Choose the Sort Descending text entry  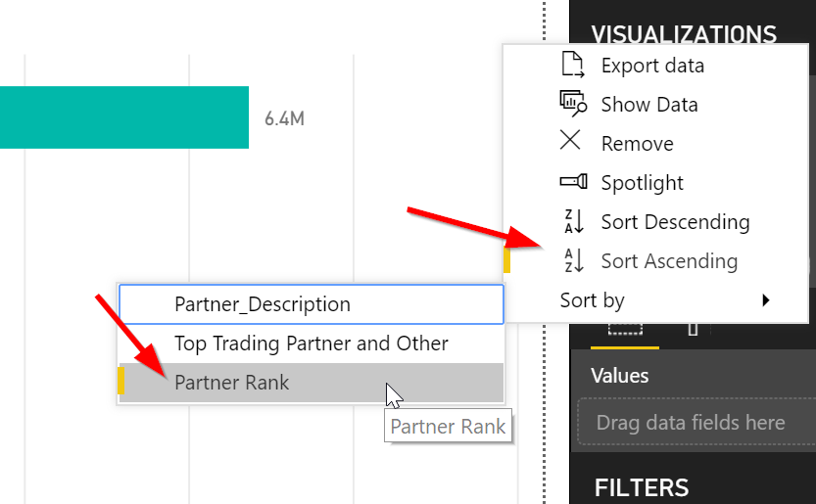(x=675, y=222)
